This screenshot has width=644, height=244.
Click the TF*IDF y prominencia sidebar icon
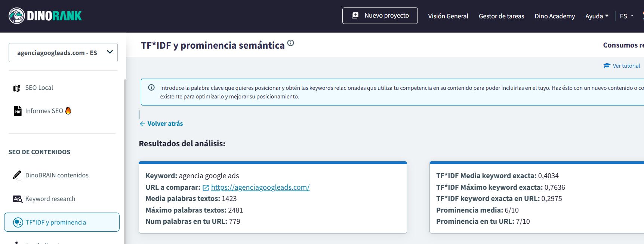(x=18, y=223)
